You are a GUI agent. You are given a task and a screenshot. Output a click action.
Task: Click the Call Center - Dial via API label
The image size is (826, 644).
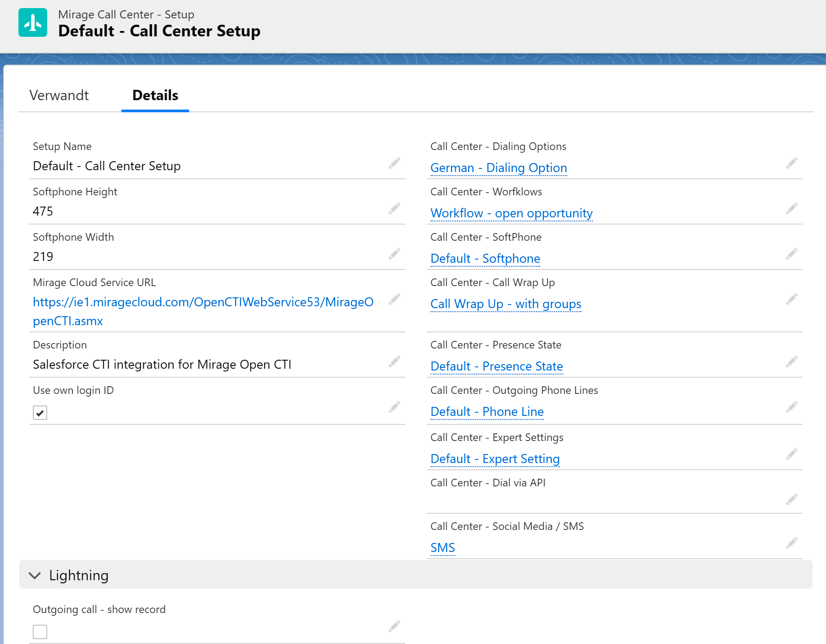[x=488, y=483]
